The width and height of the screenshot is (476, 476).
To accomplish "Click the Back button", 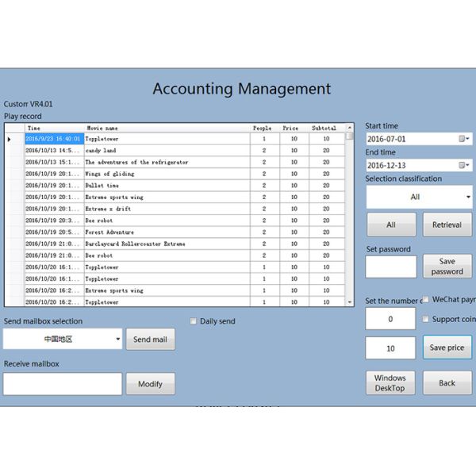I will click(x=447, y=382).
